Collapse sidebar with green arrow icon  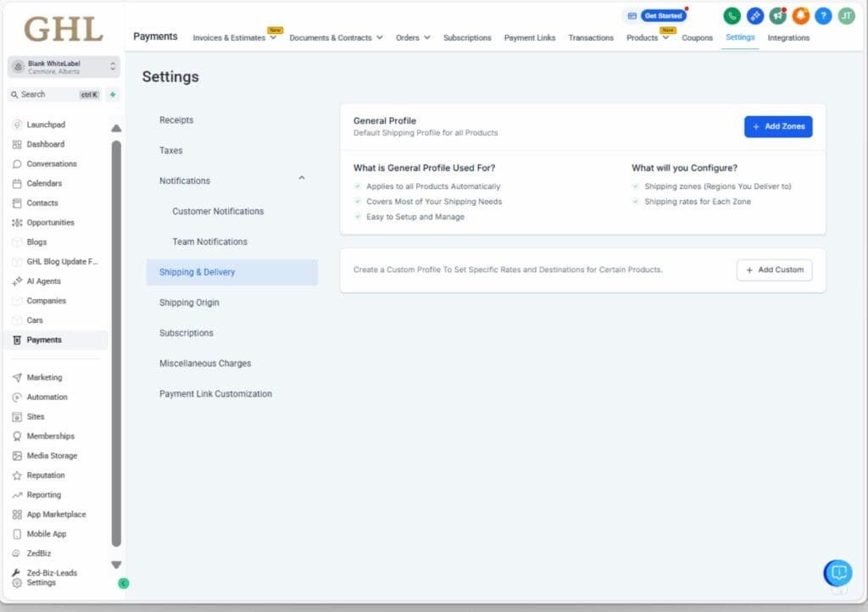(123, 583)
